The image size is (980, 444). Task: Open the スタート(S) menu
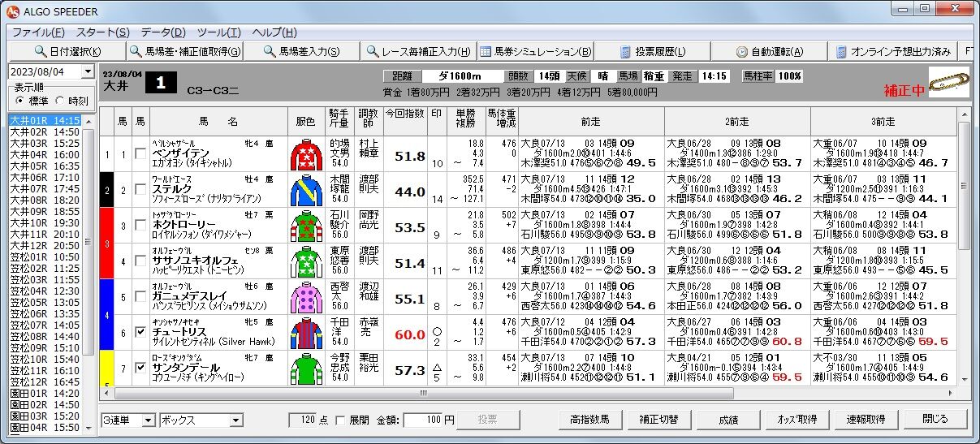tap(102, 32)
